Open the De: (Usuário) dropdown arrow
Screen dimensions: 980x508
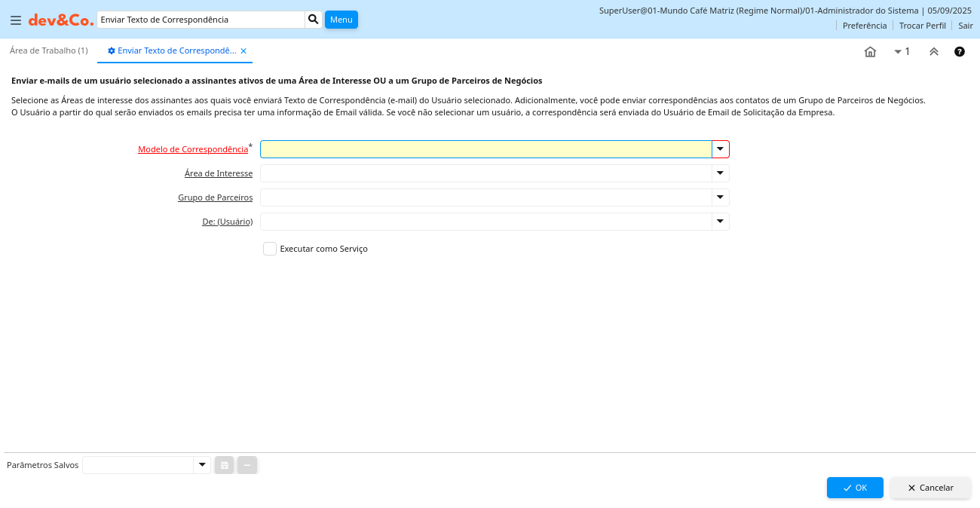(720, 222)
